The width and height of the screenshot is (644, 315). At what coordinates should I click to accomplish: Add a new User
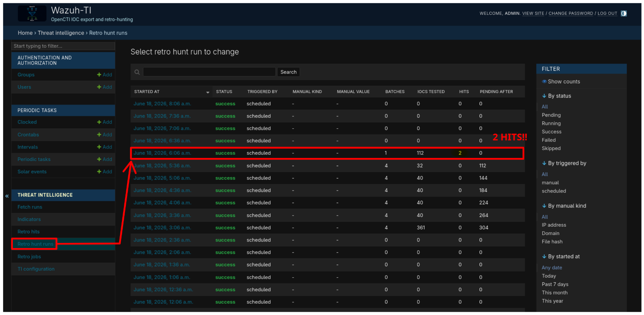(x=104, y=87)
